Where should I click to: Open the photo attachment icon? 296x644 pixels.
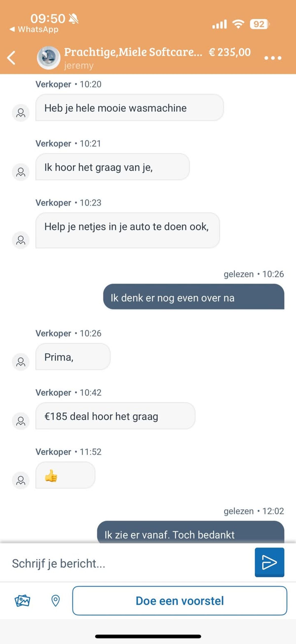[22, 600]
